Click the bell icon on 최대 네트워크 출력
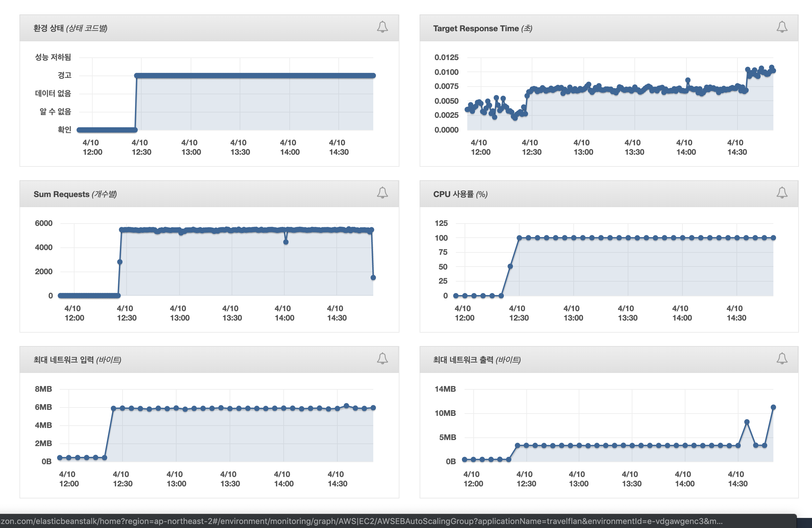 [782, 358]
